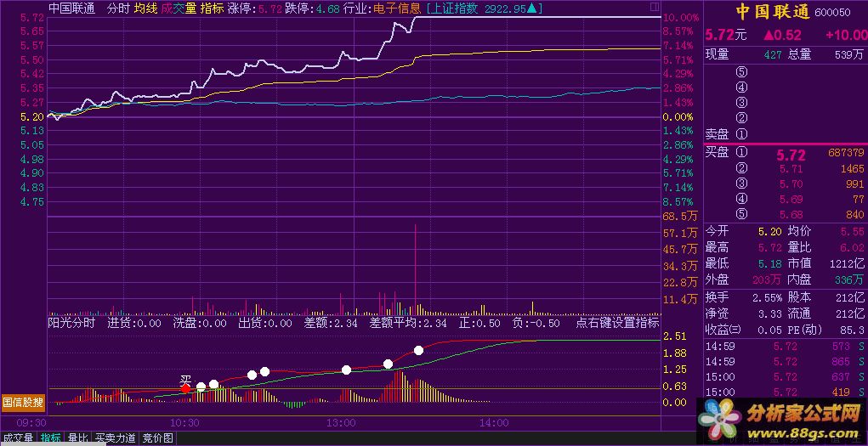The width and height of the screenshot is (868, 446).
Task: Click the upward triangle beside 2922.95
Action: click(530, 8)
